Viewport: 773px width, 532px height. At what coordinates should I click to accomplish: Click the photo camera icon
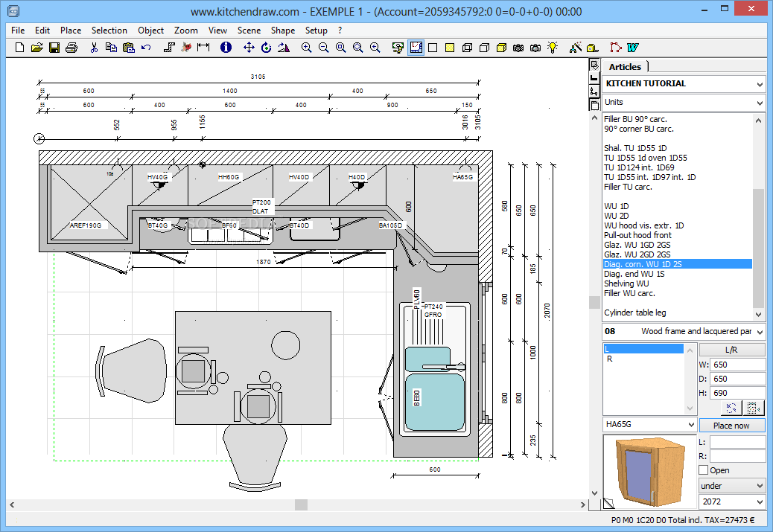click(x=535, y=48)
